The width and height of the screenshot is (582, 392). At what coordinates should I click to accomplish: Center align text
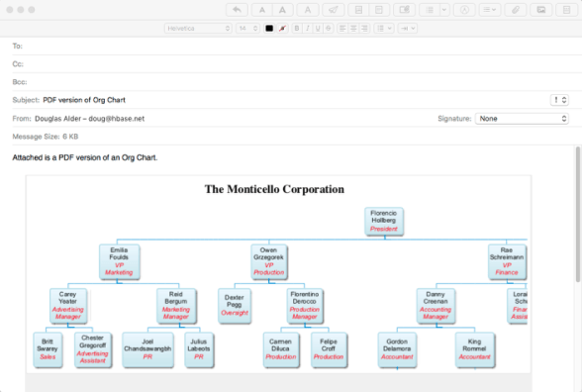353,28
